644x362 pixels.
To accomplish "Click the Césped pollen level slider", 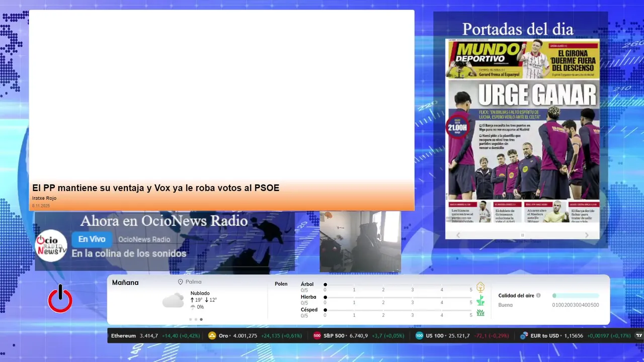I will click(x=398, y=310).
